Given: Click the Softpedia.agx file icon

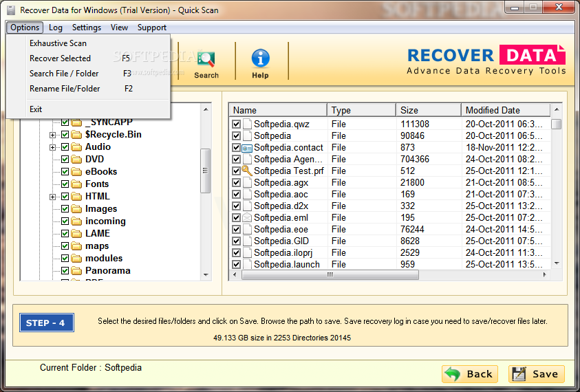Looking at the screenshot, I should [247, 183].
